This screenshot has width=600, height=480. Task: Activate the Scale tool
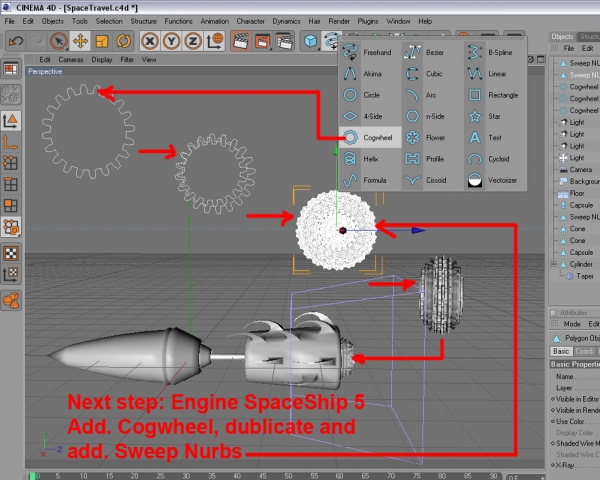pos(102,41)
